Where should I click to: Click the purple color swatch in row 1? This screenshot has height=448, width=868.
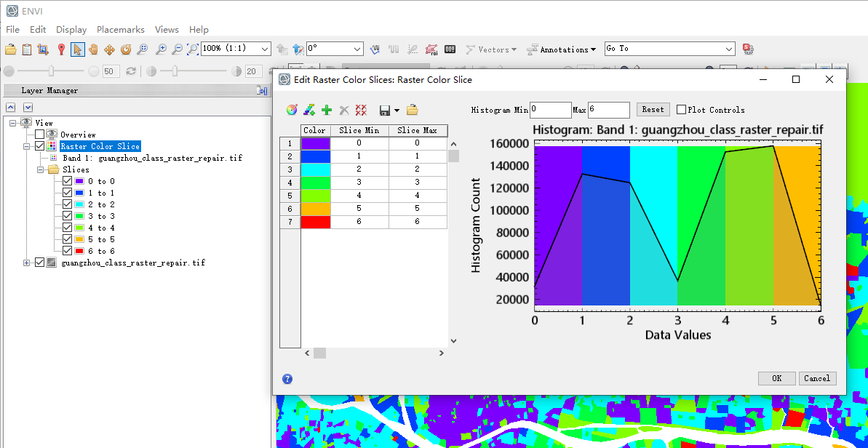pos(316,143)
